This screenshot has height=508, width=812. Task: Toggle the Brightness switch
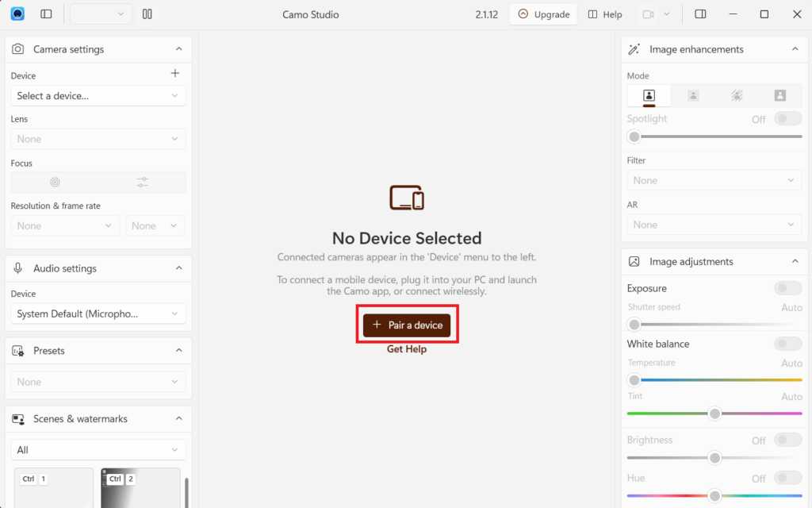coord(787,440)
